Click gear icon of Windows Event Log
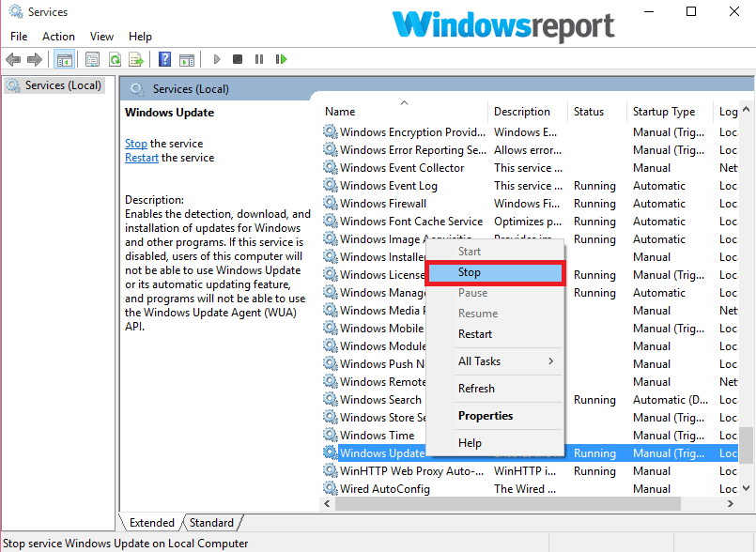This screenshot has width=756, height=552. 331,185
